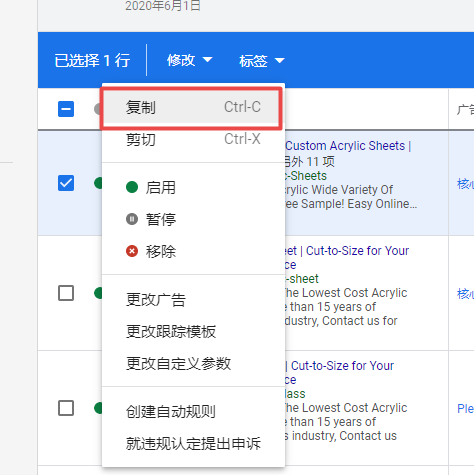Open the 标签 dropdown in blue bar

(x=262, y=61)
